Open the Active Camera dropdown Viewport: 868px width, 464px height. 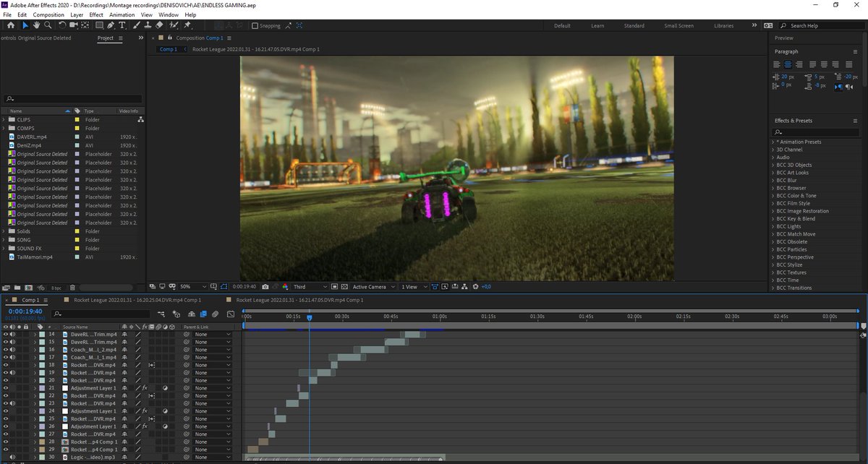373,287
